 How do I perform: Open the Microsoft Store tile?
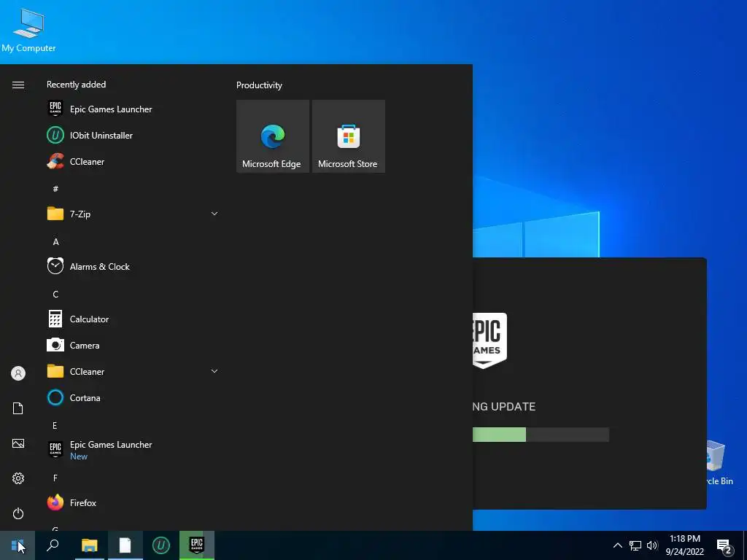(348, 136)
